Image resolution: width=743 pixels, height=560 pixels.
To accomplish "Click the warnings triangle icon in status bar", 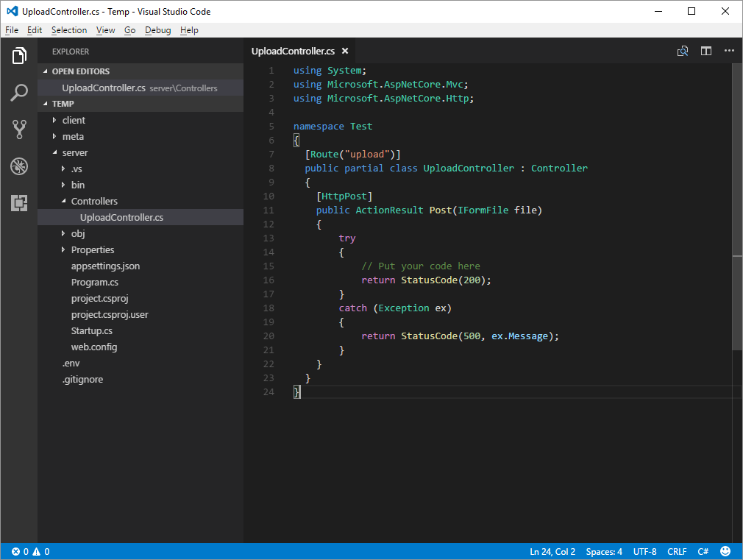I will [x=37, y=551].
